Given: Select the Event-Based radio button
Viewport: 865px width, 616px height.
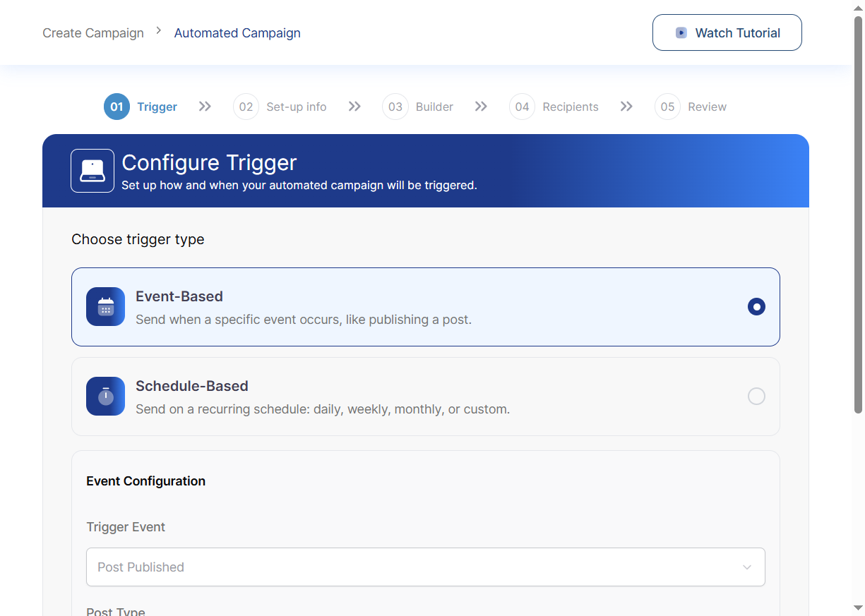Looking at the screenshot, I should (x=756, y=307).
